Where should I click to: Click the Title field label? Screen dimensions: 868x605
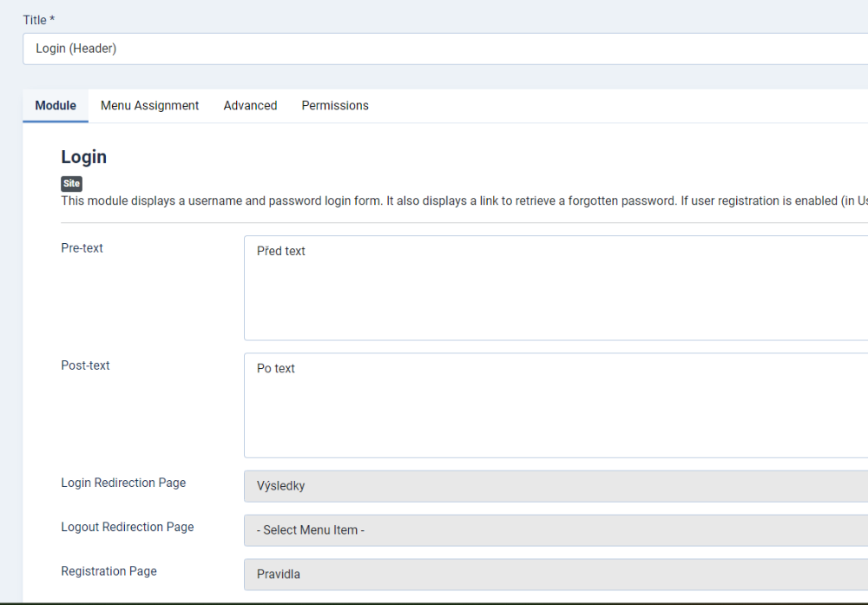click(x=38, y=20)
